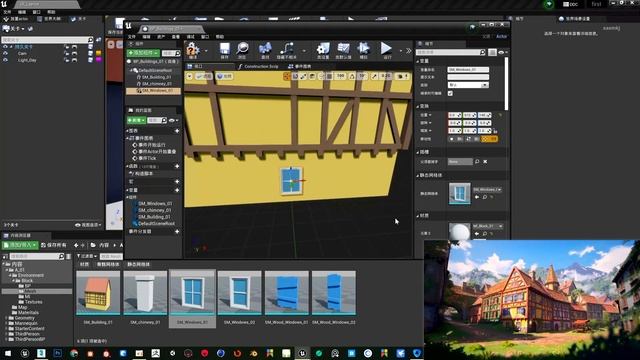Click green Add New button in My Blueprint
Screen dimensions: 640x360
(136, 120)
